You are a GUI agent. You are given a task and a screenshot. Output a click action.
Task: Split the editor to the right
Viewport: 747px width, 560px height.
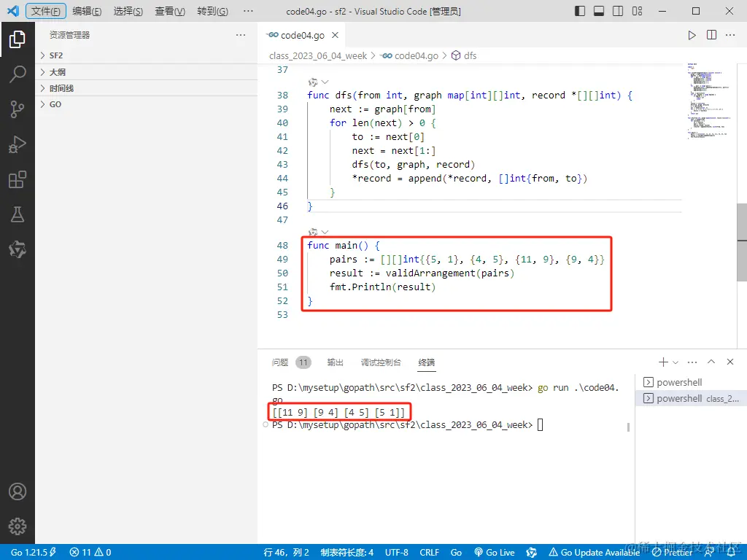click(x=711, y=35)
